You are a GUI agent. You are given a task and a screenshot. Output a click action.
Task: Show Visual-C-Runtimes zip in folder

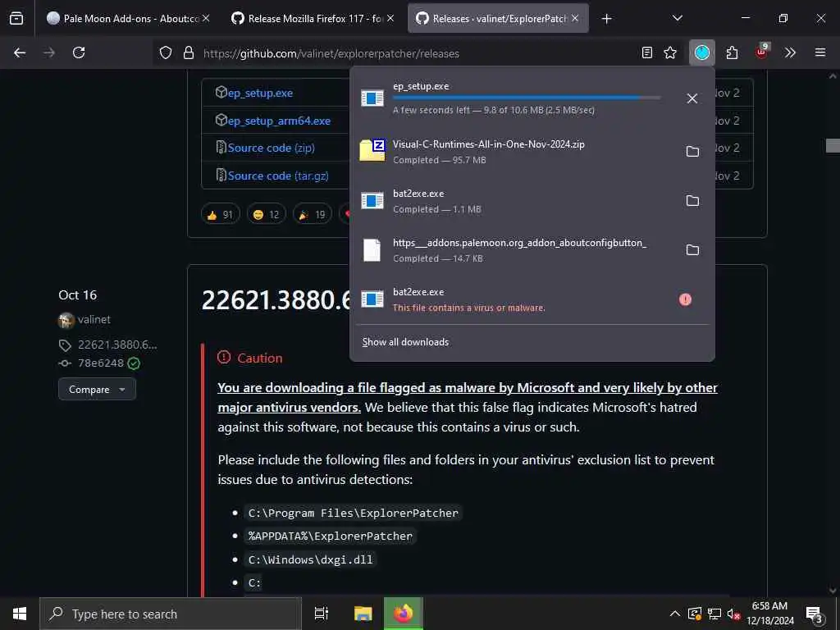click(692, 152)
